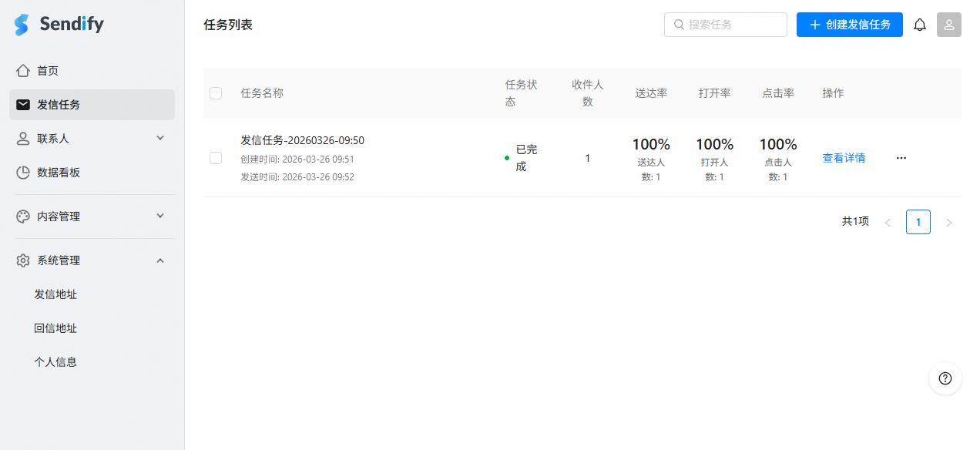980x450 pixels.
Task: Click 发送时间: 2026-03-26 09:52 text
Action: (297, 177)
